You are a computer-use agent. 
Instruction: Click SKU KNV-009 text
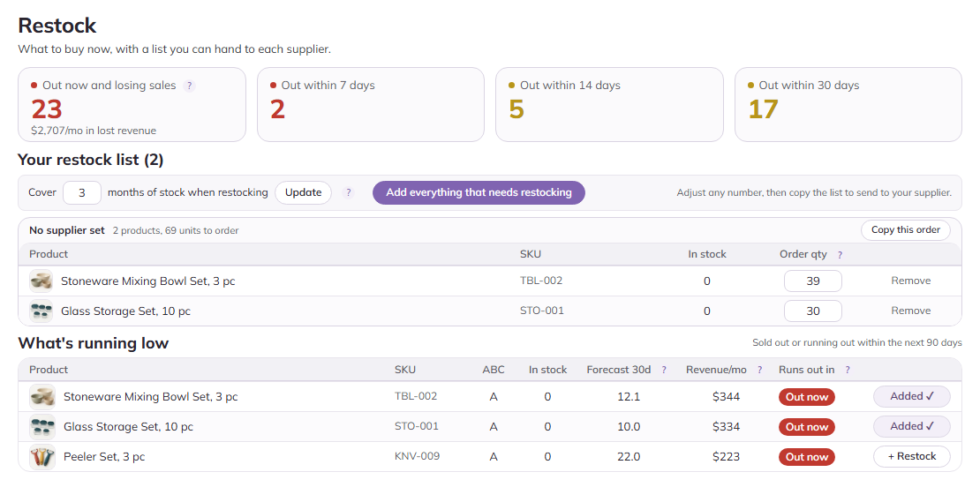click(x=417, y=456)
